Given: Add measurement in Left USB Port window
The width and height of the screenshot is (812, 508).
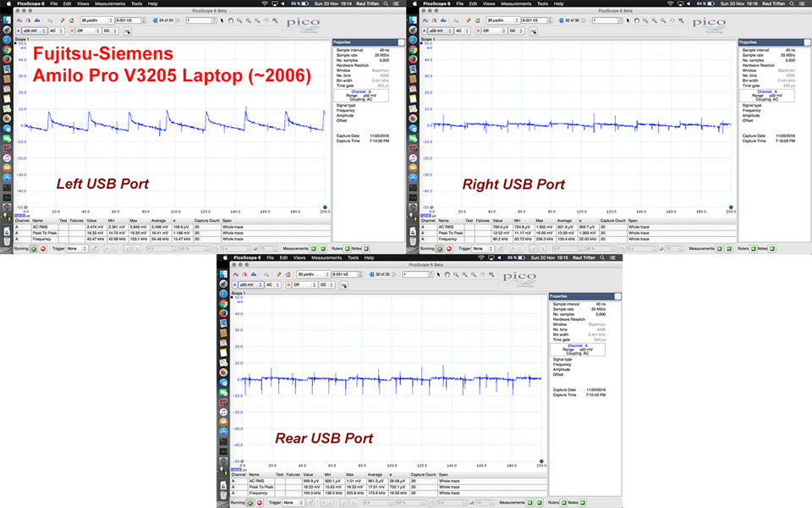Looking at the screenshot, I should tap(313, 249).
